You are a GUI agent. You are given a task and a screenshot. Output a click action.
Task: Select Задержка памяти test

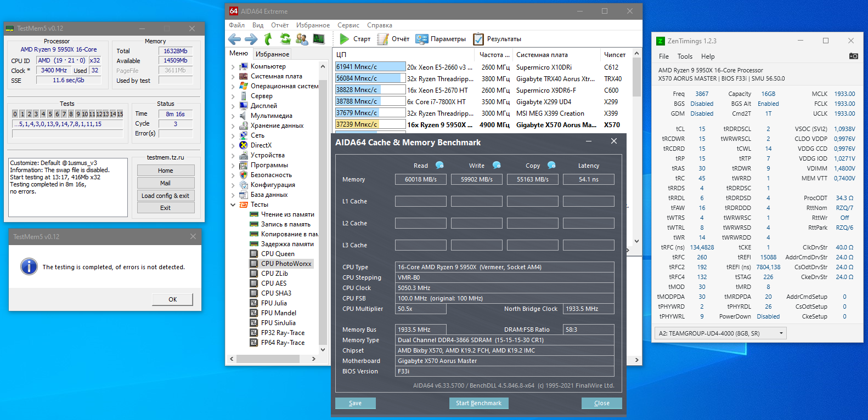288,244
